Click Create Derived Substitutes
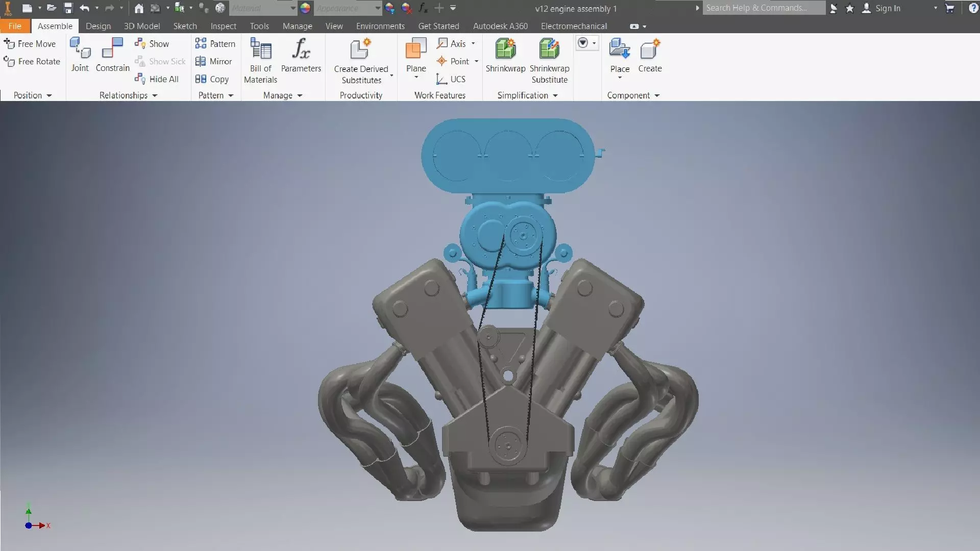This screenshot has height=551, width=980. coord(361,61)
